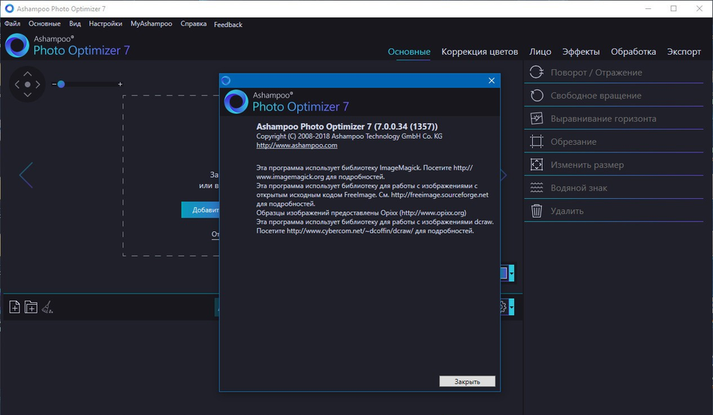Close the About dialog with the X

coord(492,80)
